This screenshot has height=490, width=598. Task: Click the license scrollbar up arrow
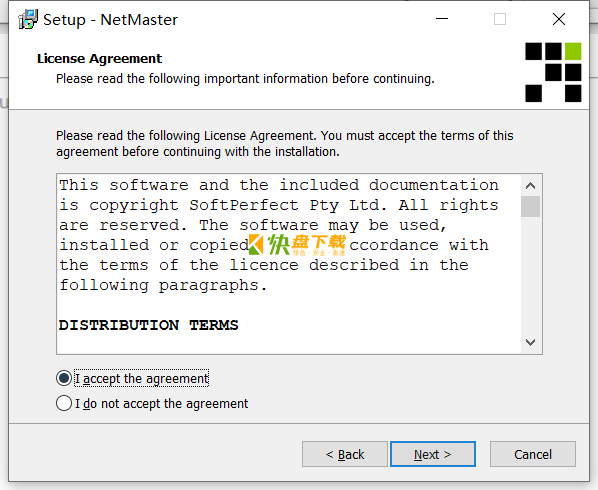tap(530, 186)
